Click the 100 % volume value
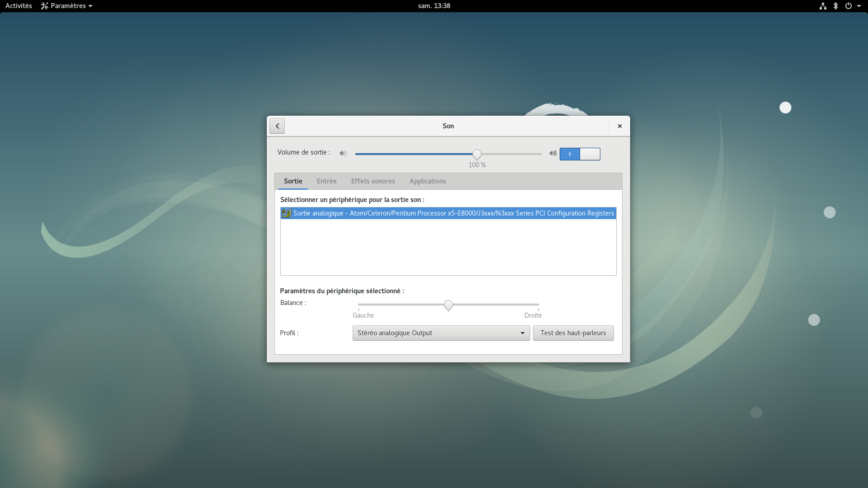 coord(477,165)
